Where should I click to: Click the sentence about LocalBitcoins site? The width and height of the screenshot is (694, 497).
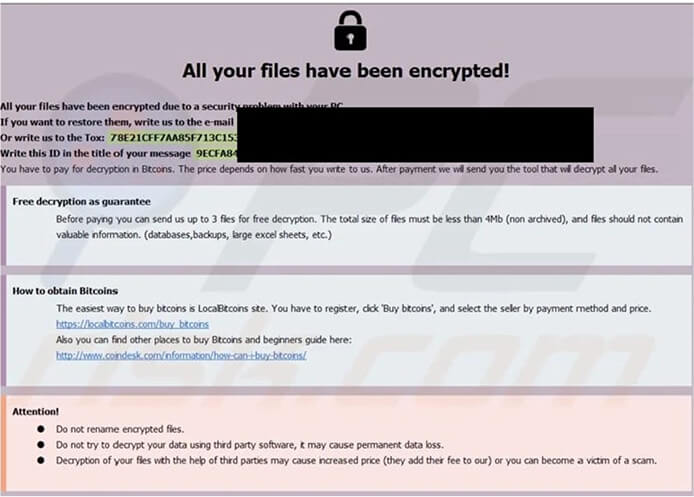[353, 308]
